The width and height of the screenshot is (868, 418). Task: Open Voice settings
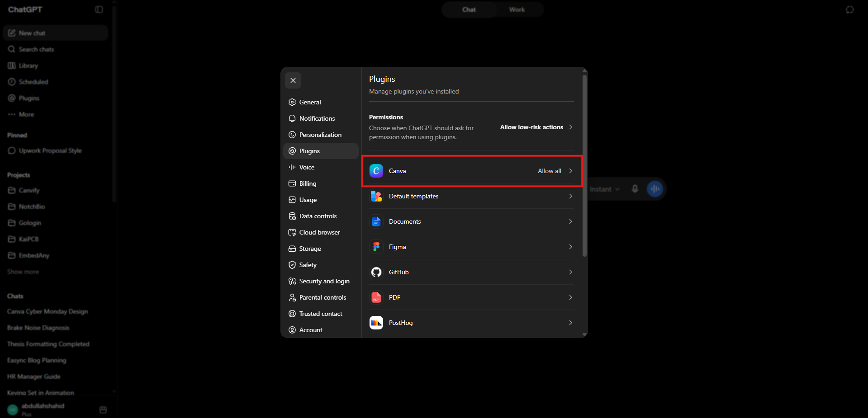pyautogui.click(x=321, y=167)
